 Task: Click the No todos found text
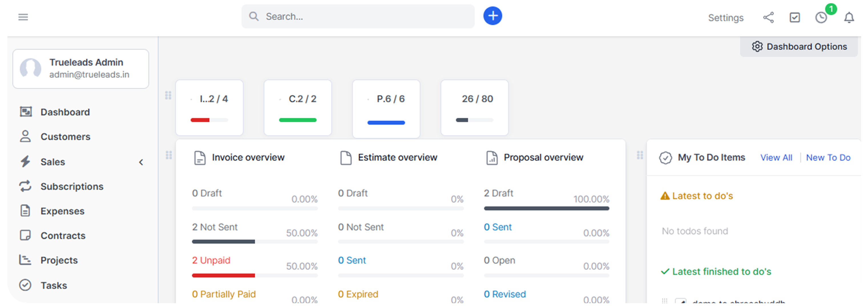[x=695, y=231]
